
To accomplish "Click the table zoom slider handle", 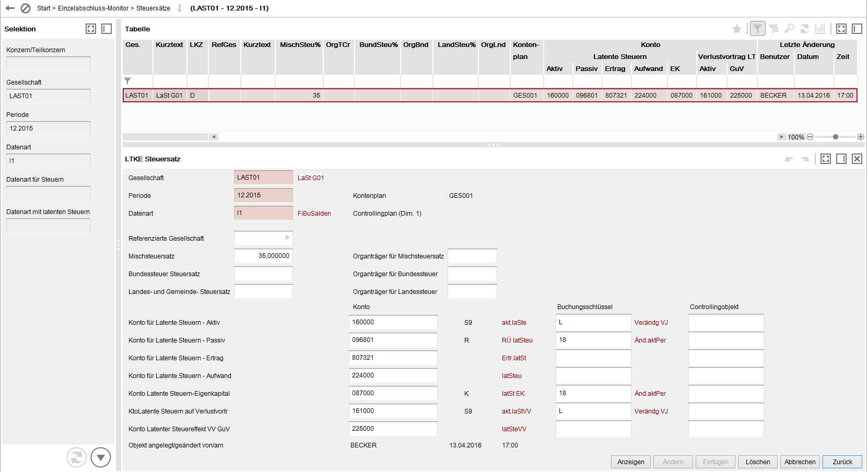I will coord(836,137).
